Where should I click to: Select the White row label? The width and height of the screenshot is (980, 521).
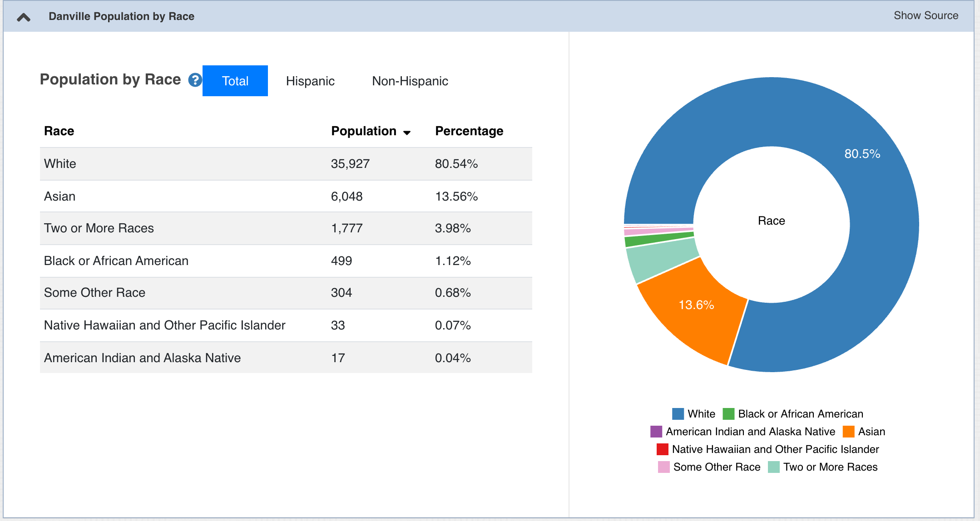tap(60, 164)
